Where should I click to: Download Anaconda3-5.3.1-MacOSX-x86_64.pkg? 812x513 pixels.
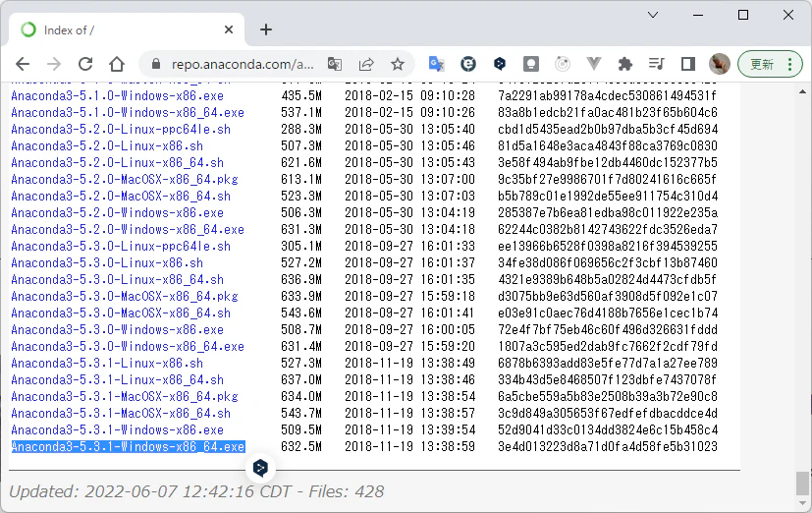(125, 397)
